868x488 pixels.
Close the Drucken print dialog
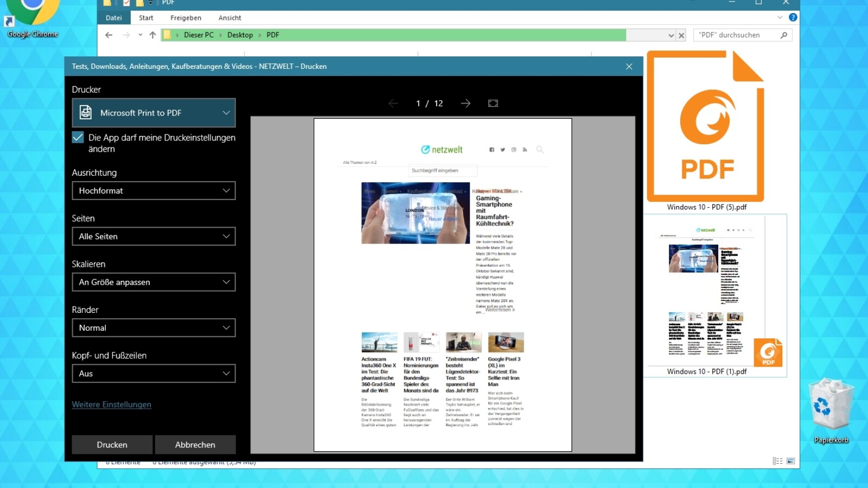coord(629,67)
